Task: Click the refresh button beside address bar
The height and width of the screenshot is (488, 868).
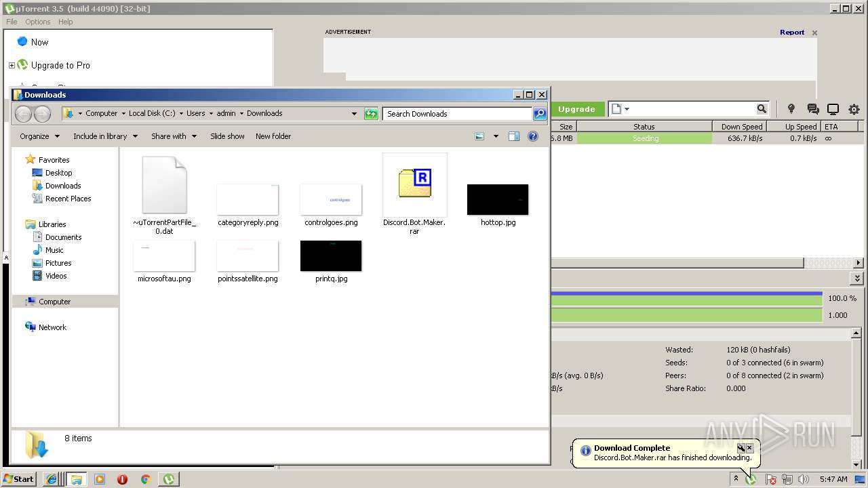Action: point(371,114)
